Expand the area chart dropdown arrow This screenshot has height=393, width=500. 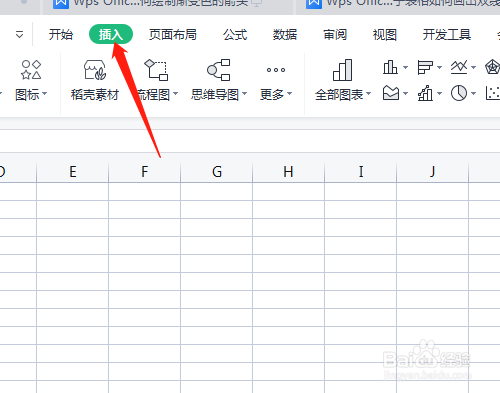pyautogui.click(x=405, y=93)
